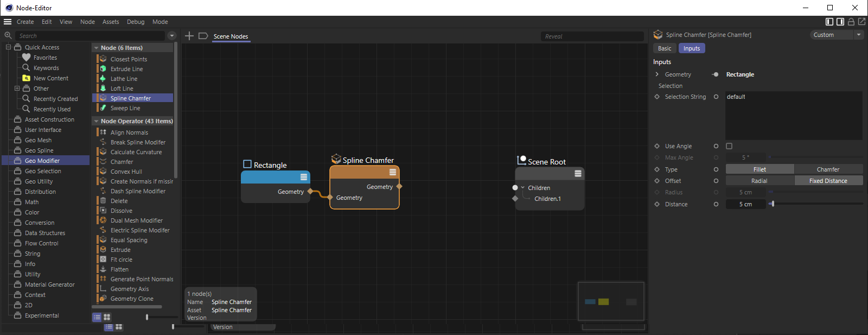
Task: Click the lock icon in top-right corner
Action: [x=851, y=22]
